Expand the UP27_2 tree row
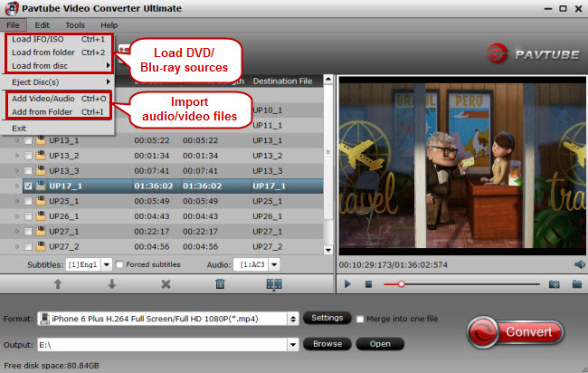The width and height of the screenshot is (588, 373). click(x=17, y=246)
